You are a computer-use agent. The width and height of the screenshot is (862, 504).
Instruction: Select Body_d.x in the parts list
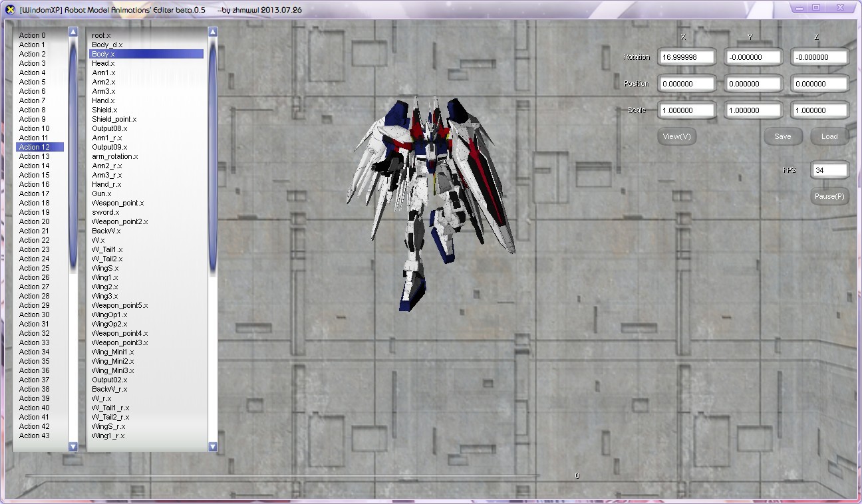point(146,45)
